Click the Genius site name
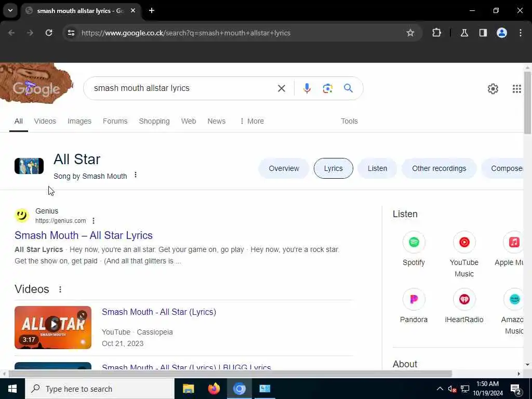Image resolution: width=532 pixels, height=399 pixels. [47, 211]
